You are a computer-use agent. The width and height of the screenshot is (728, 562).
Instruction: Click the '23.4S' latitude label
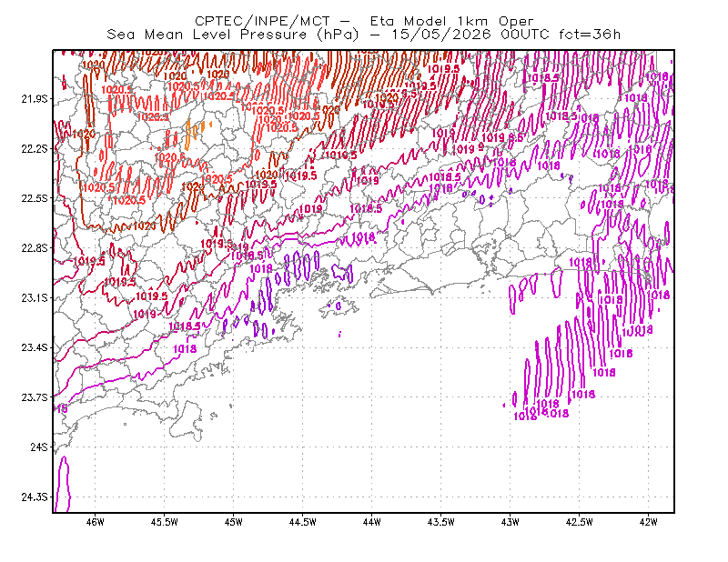pos(35,347)
